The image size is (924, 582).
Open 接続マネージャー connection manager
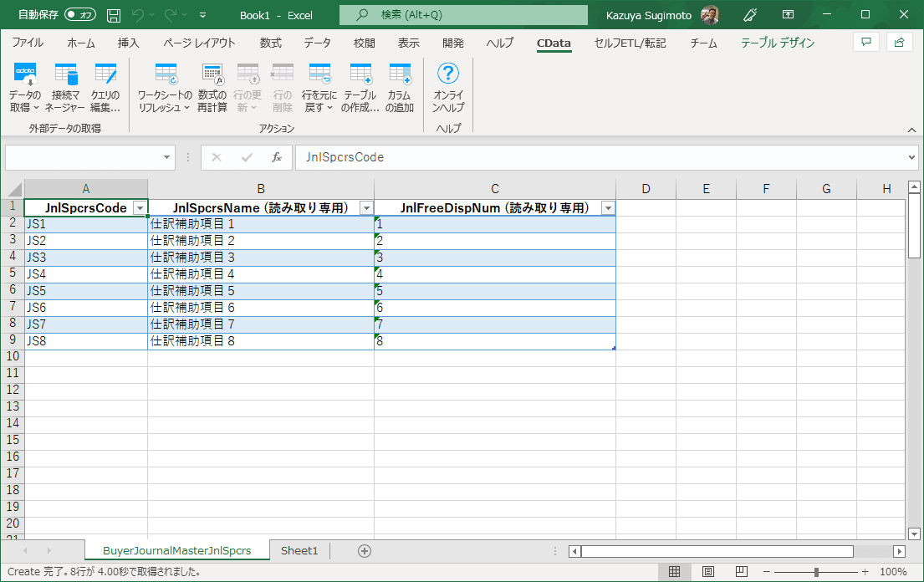(x=65, y=88)
